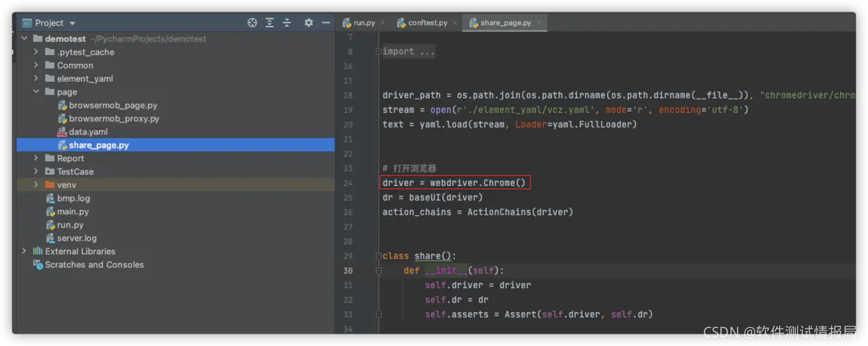This screenshot has width=868, height=346.
Task: Collapse the demotest root folder
Action: click(x=25, y=39)
